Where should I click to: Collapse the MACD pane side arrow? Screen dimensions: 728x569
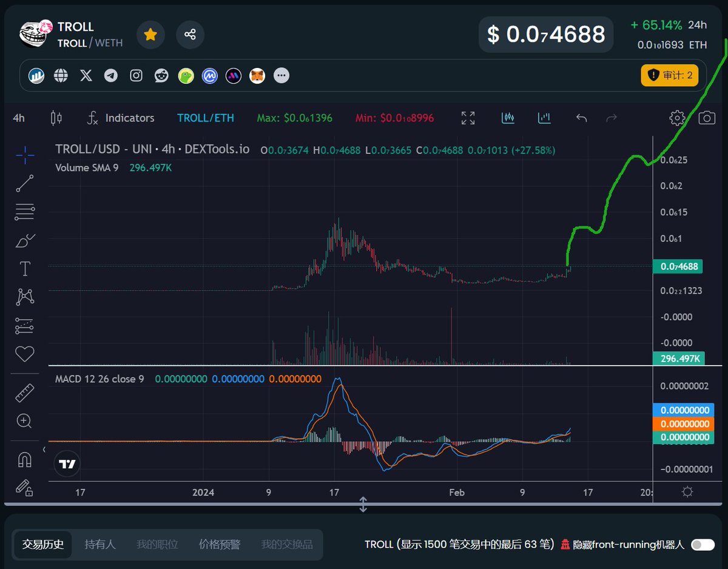[44, 449]
